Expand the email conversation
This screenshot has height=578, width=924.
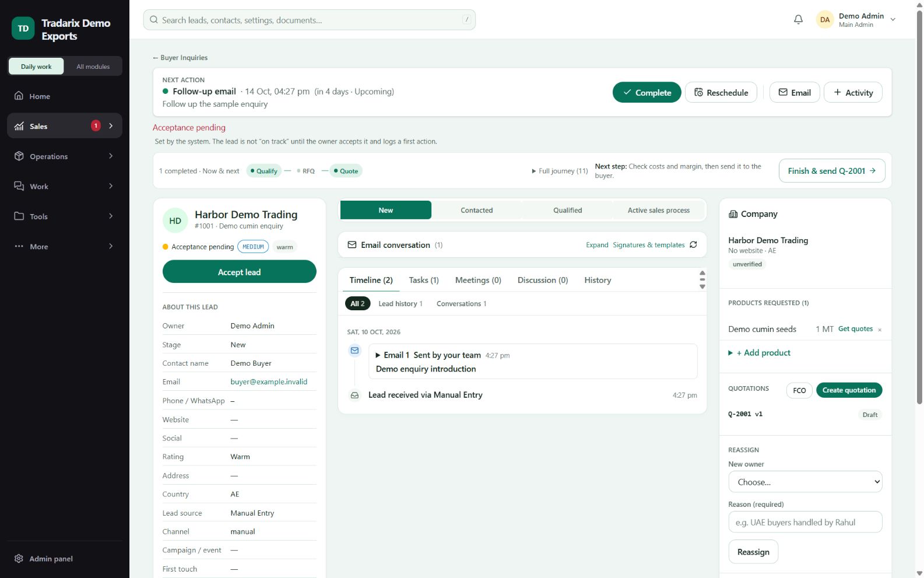click(x=597, y=245)
